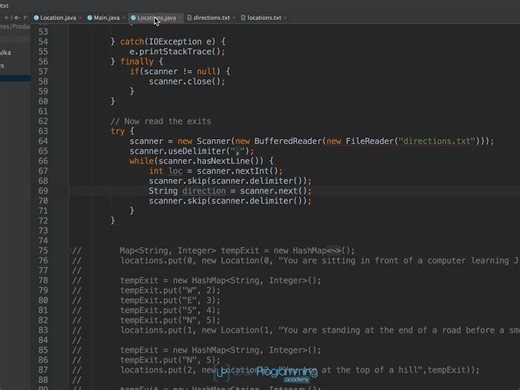
Task: Click the Location.java class file icon
Action: pyautogui.click(x=36, y=18)
